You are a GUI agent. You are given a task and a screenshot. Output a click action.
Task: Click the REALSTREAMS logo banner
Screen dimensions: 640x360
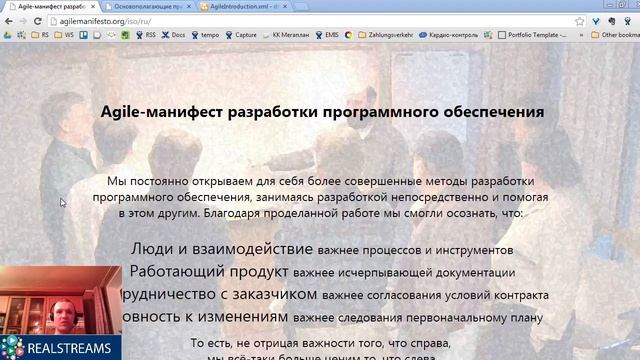[60, 348]
